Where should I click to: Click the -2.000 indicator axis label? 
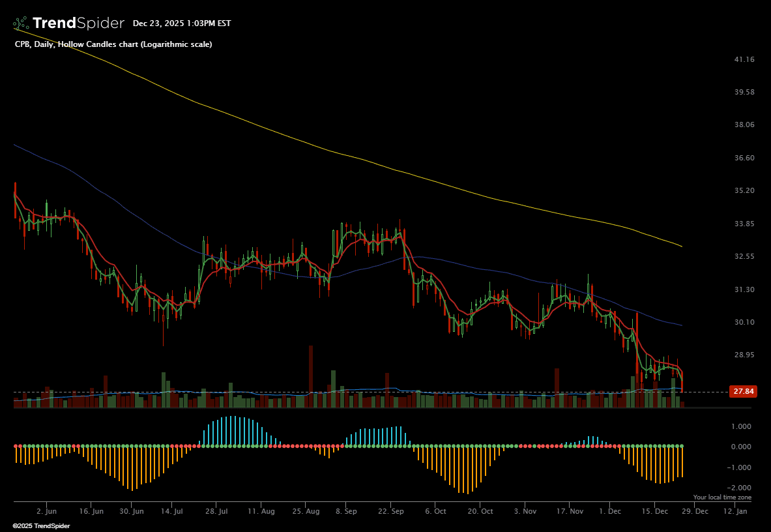pyautogui.click(x=742, y=488)
